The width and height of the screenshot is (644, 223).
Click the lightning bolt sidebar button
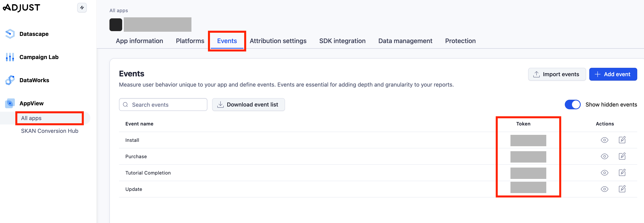(x=82, y=8)
